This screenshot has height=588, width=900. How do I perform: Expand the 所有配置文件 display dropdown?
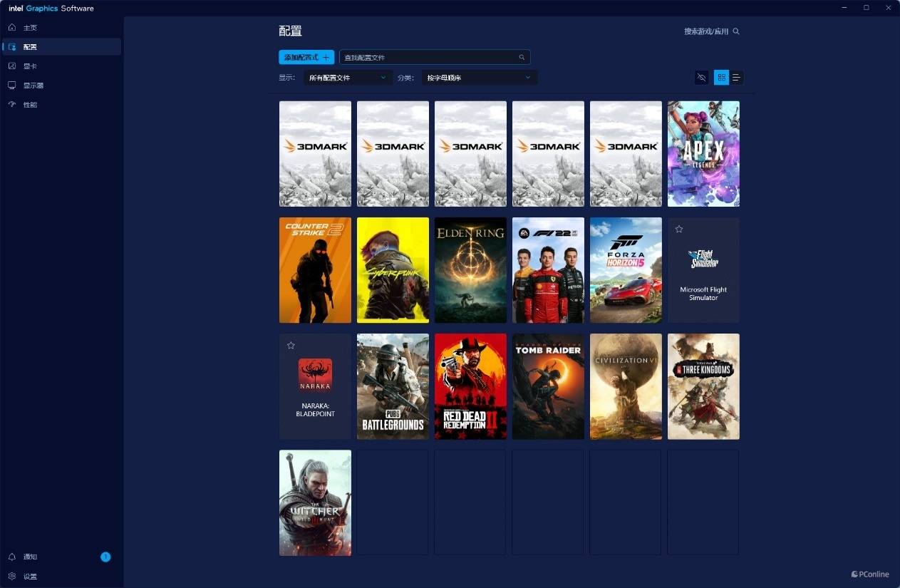click(348, 78)
